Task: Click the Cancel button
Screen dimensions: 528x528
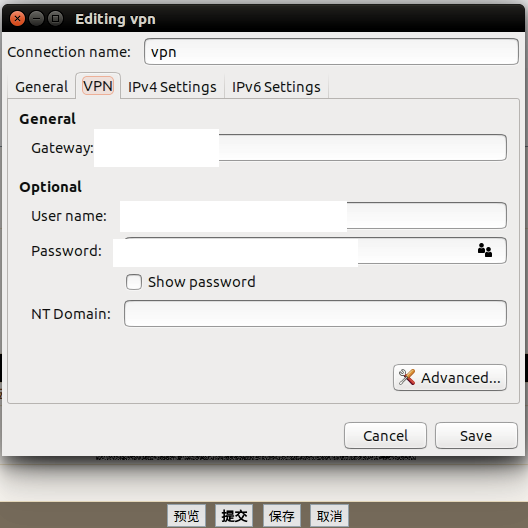Action: [385, 436]
